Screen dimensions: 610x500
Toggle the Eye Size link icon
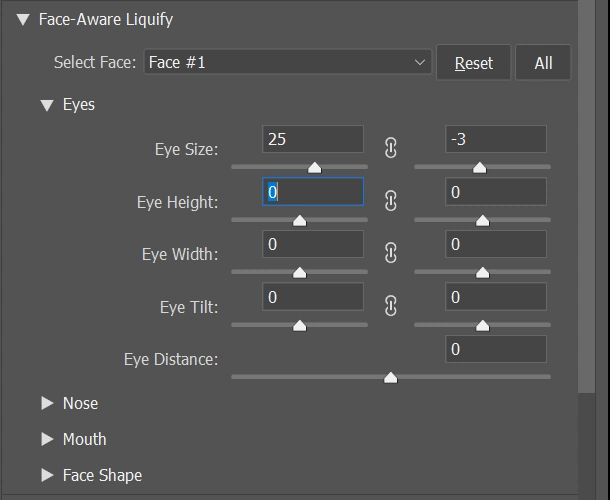point(391,148)
